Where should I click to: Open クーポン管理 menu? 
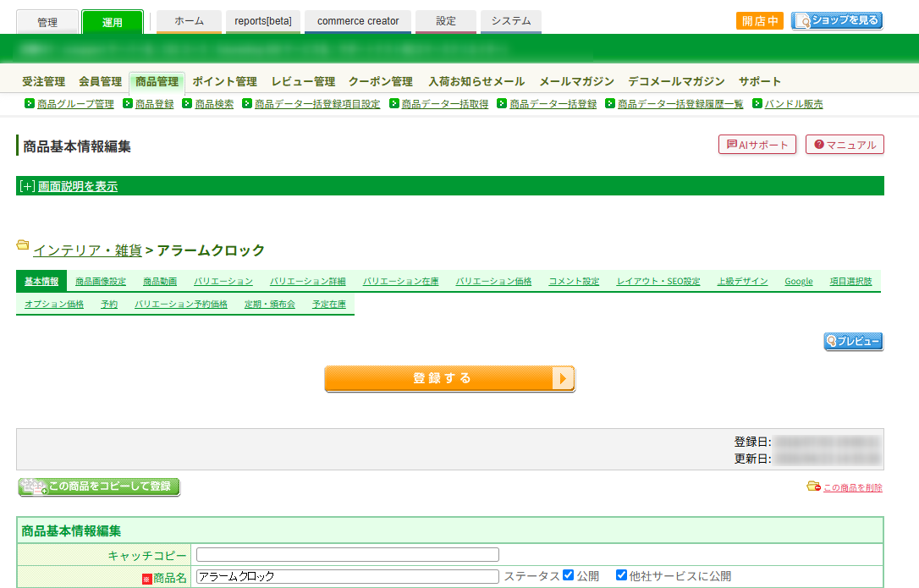pos(381,81)
